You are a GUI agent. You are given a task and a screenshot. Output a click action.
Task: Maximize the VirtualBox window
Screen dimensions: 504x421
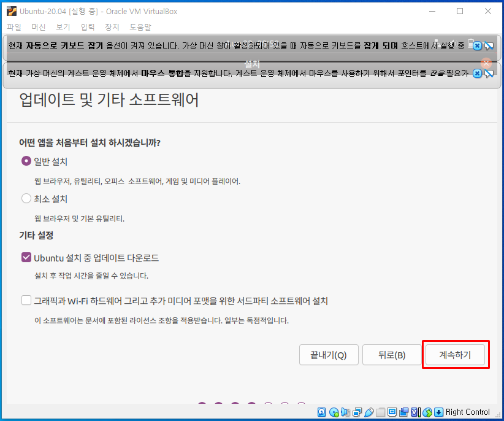point(460,11)
